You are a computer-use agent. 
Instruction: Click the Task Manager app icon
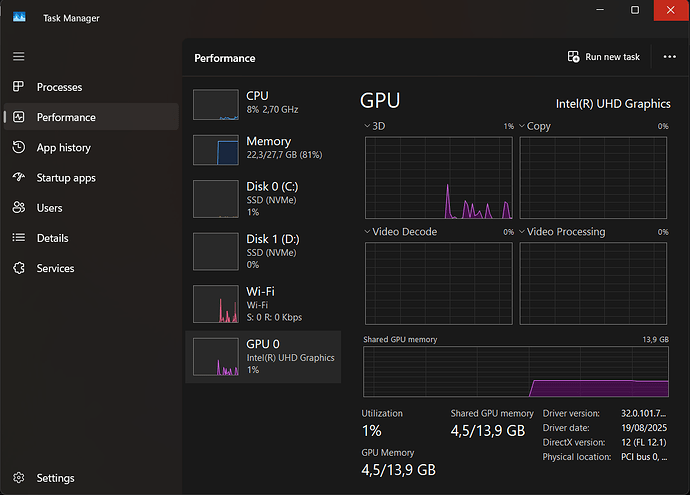point(19,17)
